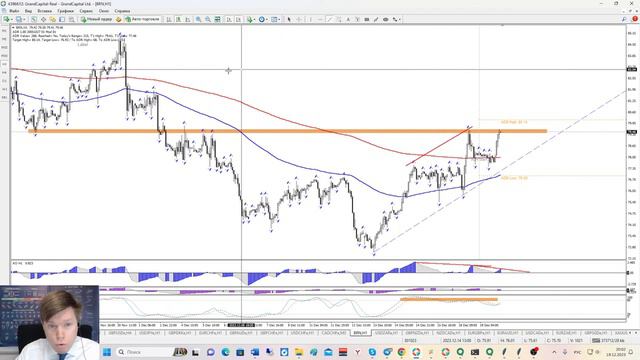Select the Text tool A
640x360 pixels.
coord(348,19)
